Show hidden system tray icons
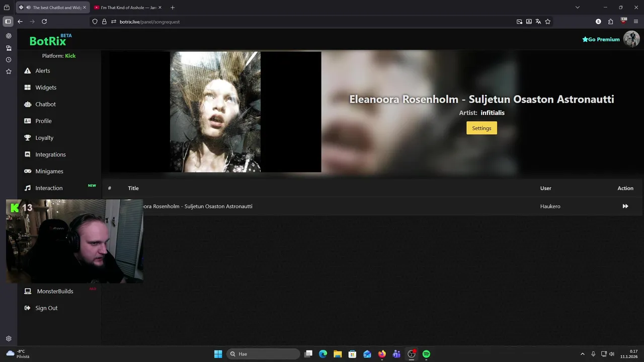This screenshot has height=362, width=644. [583, 354]
